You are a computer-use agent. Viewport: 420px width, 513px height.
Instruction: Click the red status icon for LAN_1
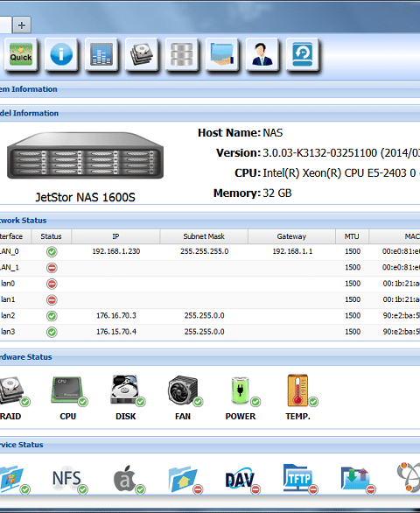(x=52, y=268)
